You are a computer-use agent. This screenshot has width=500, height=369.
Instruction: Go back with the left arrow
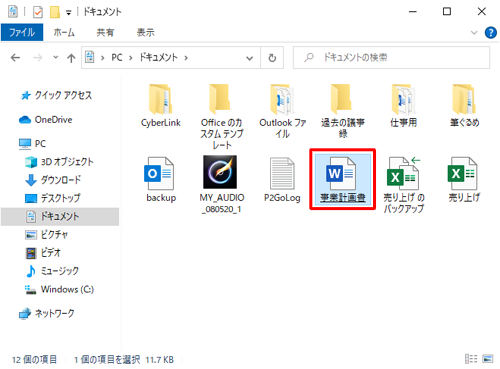[15, 58]
